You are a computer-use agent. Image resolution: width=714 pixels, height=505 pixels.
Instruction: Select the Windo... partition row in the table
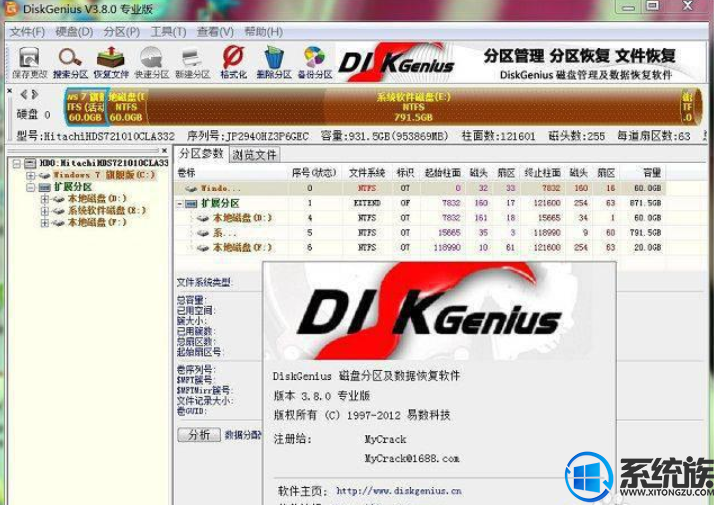point(419,188)
